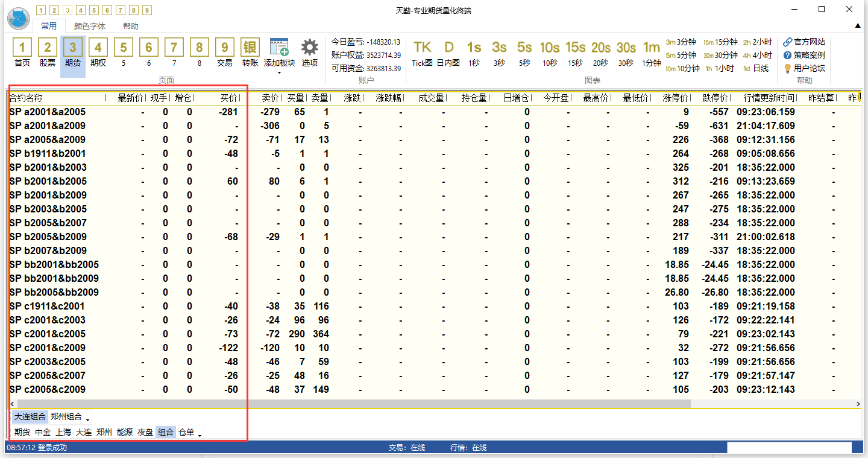Choose the 1小时 chart period
The image size is (868, 458).
(720, 69)
